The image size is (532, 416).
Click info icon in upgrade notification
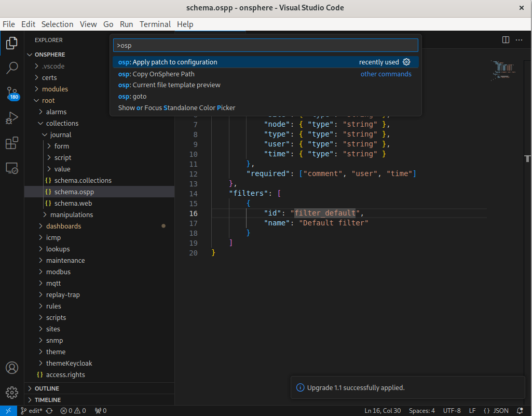point(301,387)
